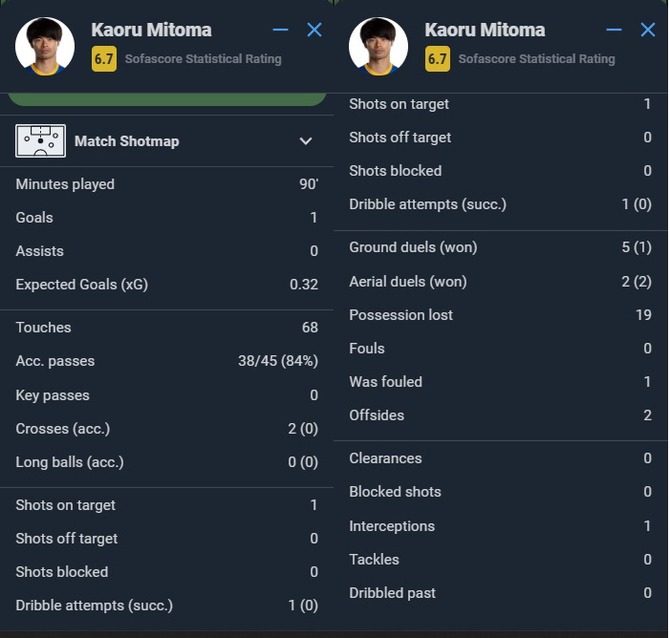Open the right Kaoru Mitoma name link

tap(485, 30)
